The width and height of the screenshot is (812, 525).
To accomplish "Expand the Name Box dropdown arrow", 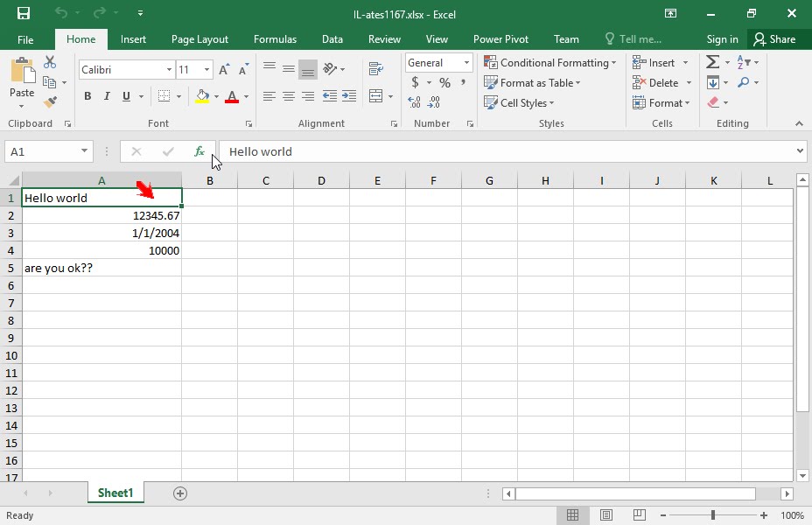I will tap(84, 151).
